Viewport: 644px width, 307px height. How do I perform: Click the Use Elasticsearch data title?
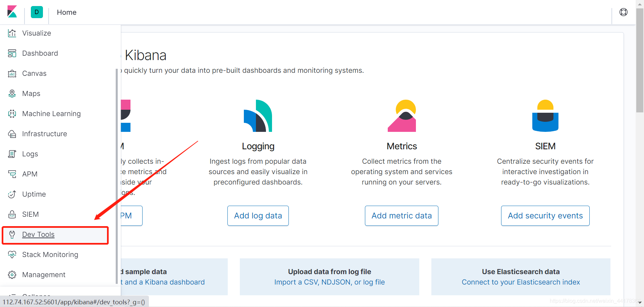[x=521, y=272]
